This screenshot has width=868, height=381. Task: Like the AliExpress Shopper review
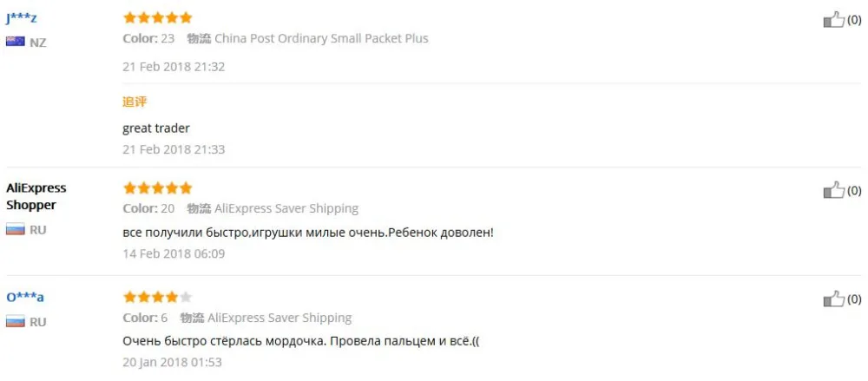tap(833, 190)
